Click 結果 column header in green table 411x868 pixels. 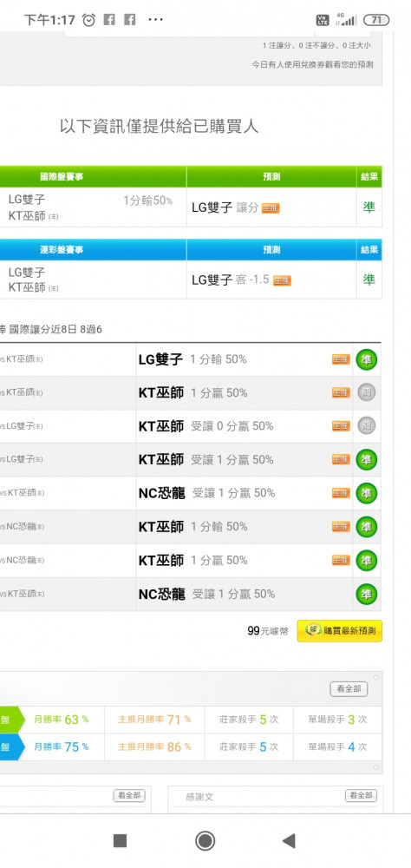click(x=369, y=176)
